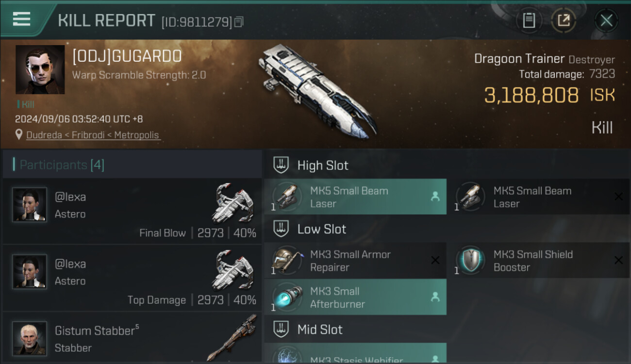The height and width of the screenshot is (364, 631).
Task: Open the clipboard report icon
Action: pyautogui.click(x=529, y=20)
